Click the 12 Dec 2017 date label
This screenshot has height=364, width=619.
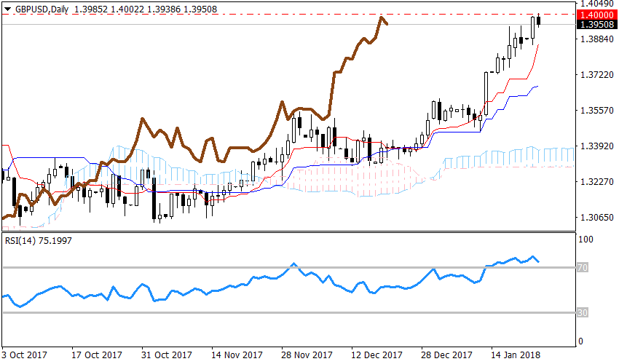click(x=376, y=355)
